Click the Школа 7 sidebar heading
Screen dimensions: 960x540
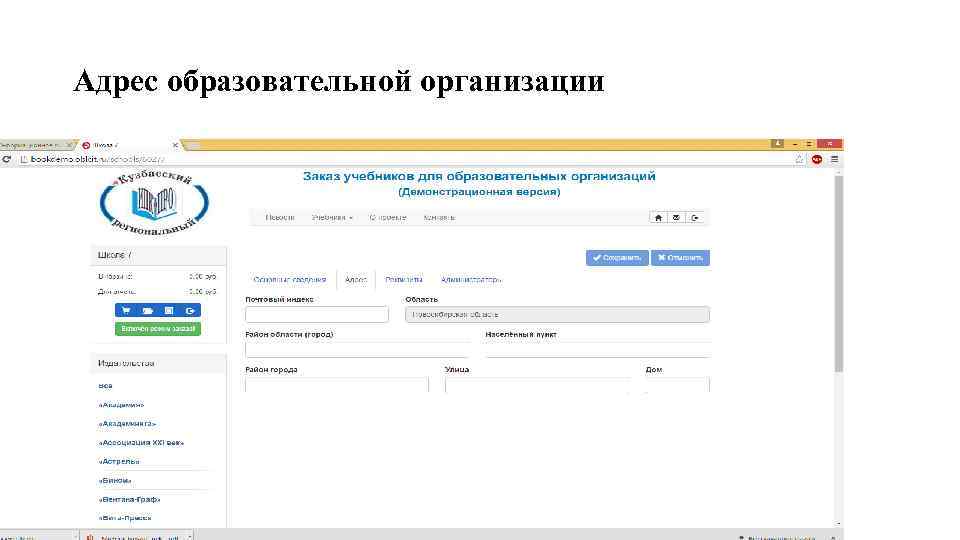(114, 255)
